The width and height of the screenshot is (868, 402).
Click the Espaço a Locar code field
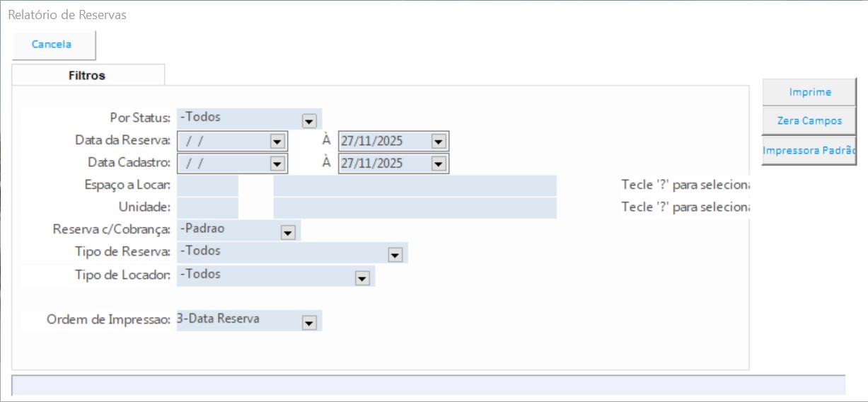(207, 186)
